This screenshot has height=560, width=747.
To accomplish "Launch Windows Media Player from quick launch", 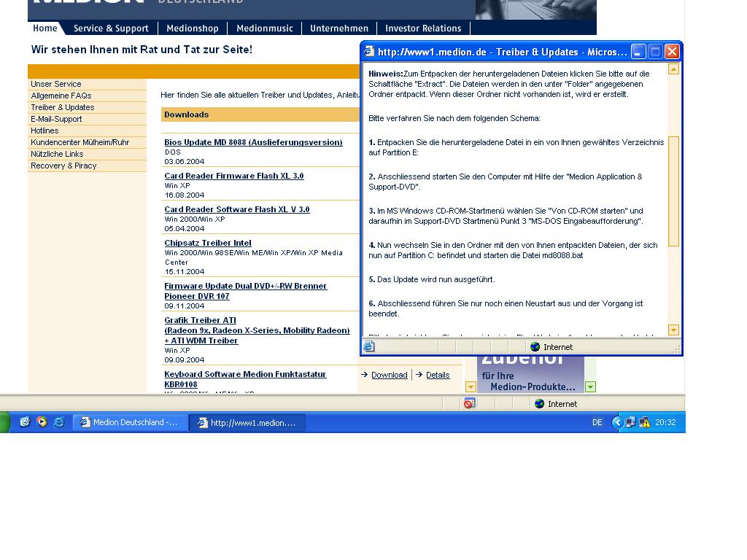I will coord(42,422).
